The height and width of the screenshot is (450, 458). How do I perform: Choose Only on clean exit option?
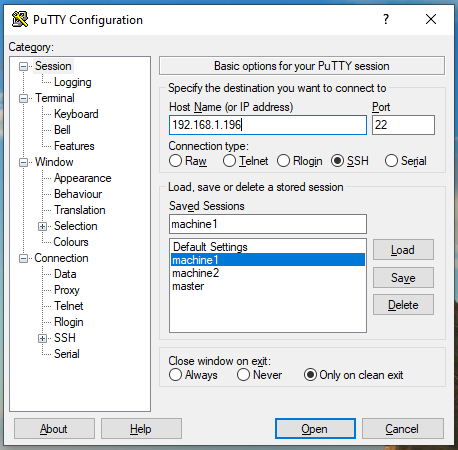click(x=310, y=375)
